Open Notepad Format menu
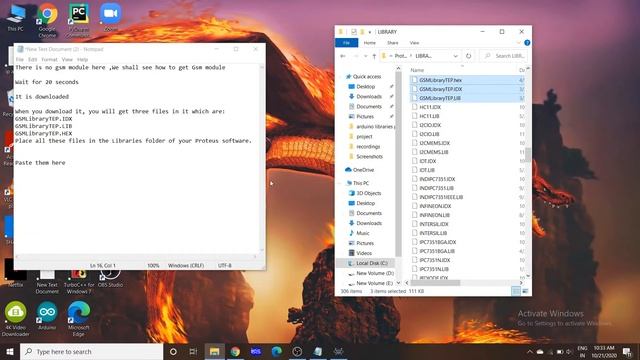The height and width of the screenshot is (360, 640). click(49, 60)
